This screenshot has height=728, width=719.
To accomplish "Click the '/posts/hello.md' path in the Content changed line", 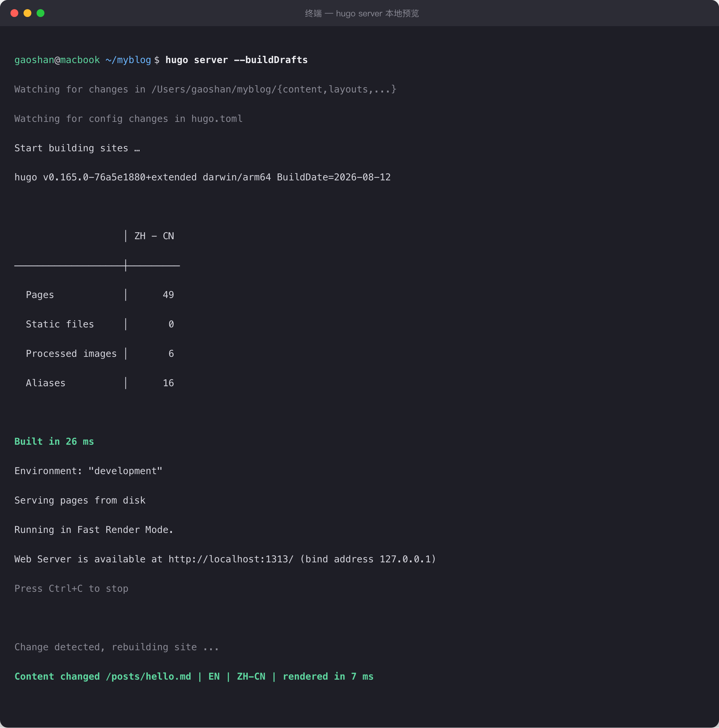I will pos(148,676).
